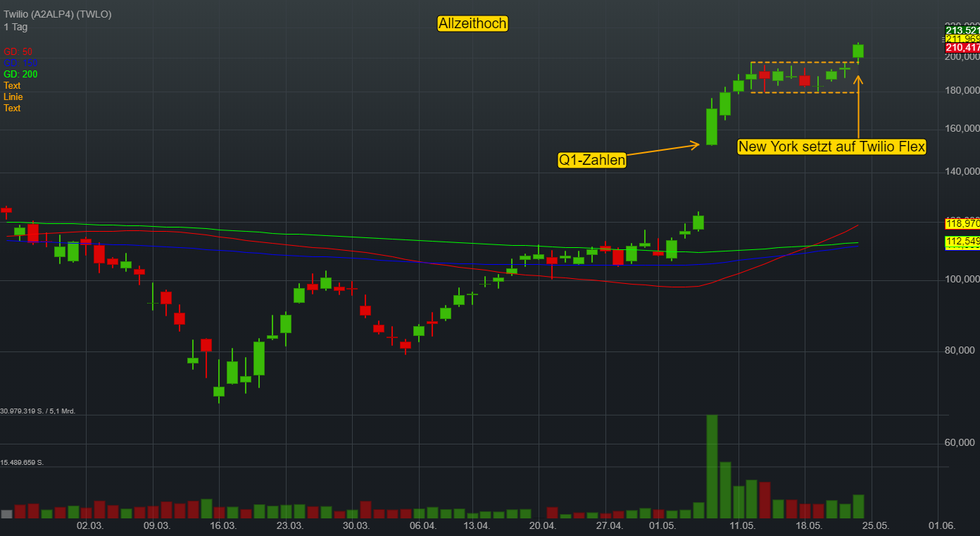Click the green 213,52 price tag
This screenshot has height=536, width=980.
pos(962,30)
